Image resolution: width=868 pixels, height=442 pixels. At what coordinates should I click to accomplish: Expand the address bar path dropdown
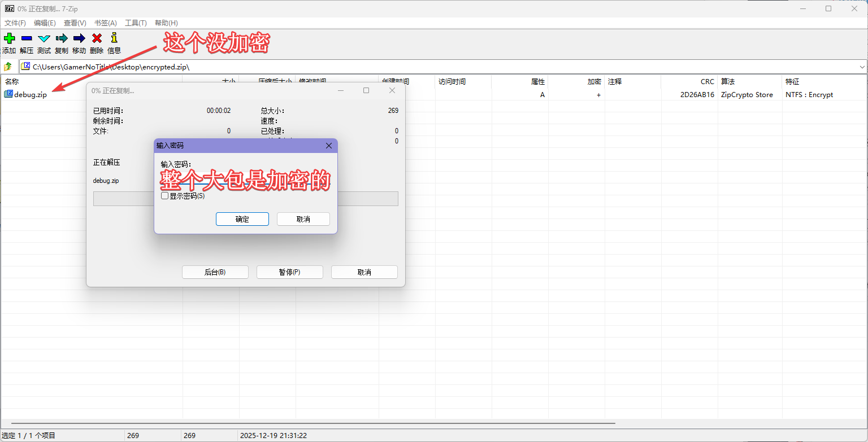pos(862,67)
